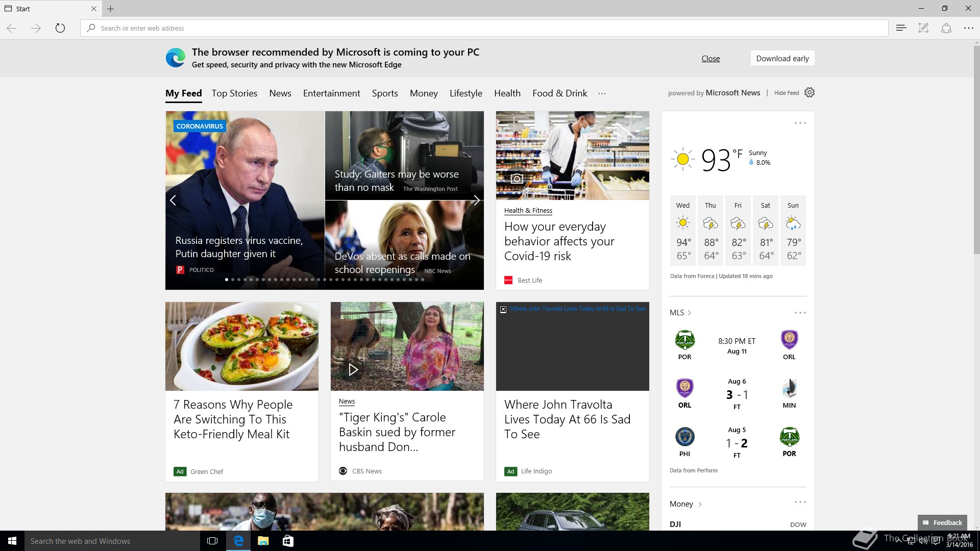Image resolution: width=980 pixels, height=551 pixels.
Task: Open the browser More (…) menu
Action: 968,28
